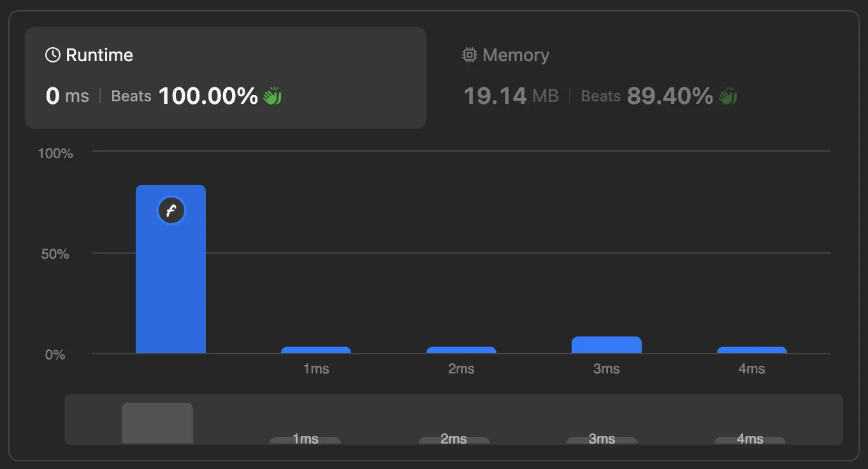Image resolution: width=868 pixels, height=469 pixels.
Task: Switch to the Memory stats card
Action: tap(644, 78)
